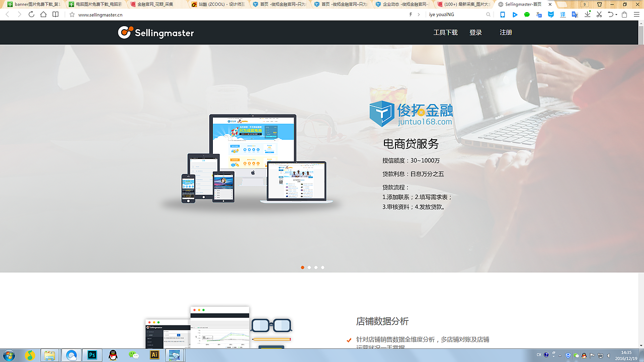Activate the second carousel dot
This screenshot has width=644, height=362.
pos(309,267)
